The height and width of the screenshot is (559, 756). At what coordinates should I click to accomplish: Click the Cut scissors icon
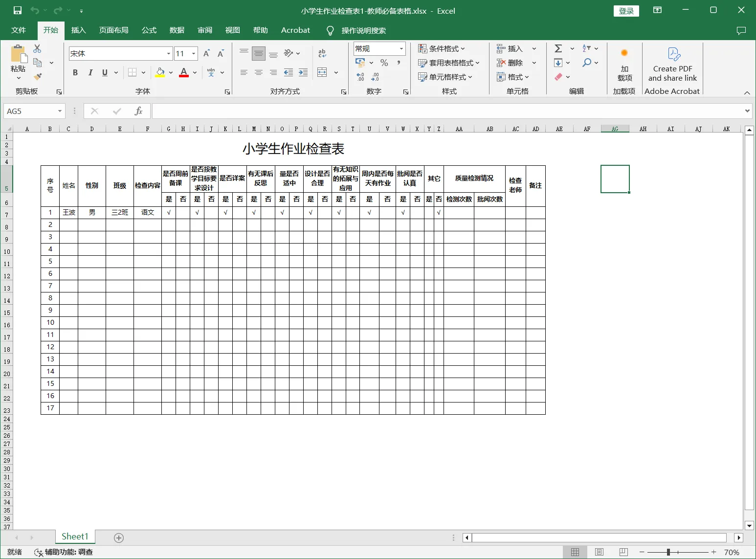point(37,48)
